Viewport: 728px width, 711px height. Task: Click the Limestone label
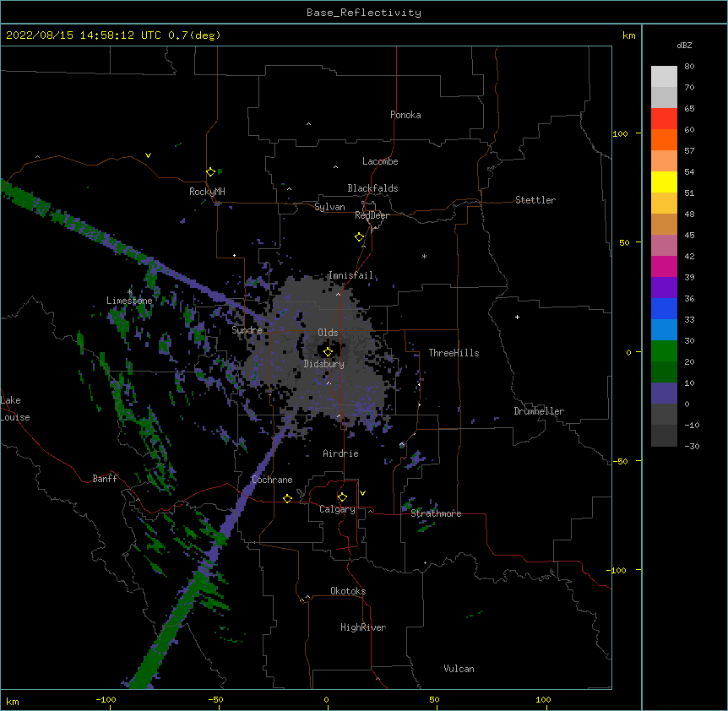129,301
